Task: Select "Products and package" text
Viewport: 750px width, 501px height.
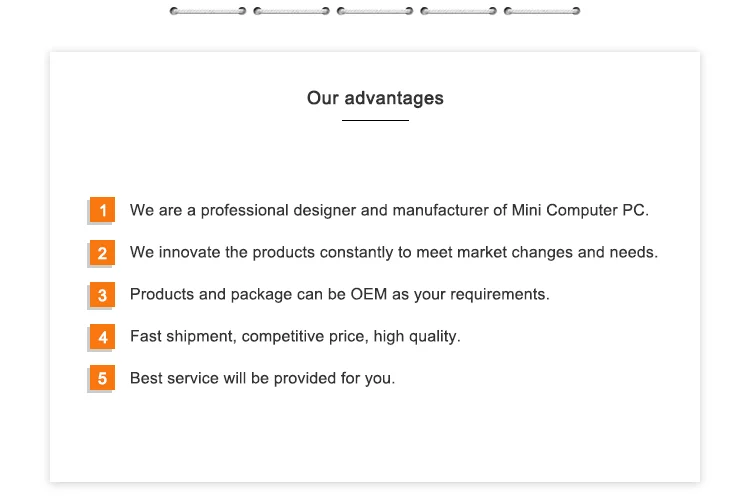Action: pos(204,294)
